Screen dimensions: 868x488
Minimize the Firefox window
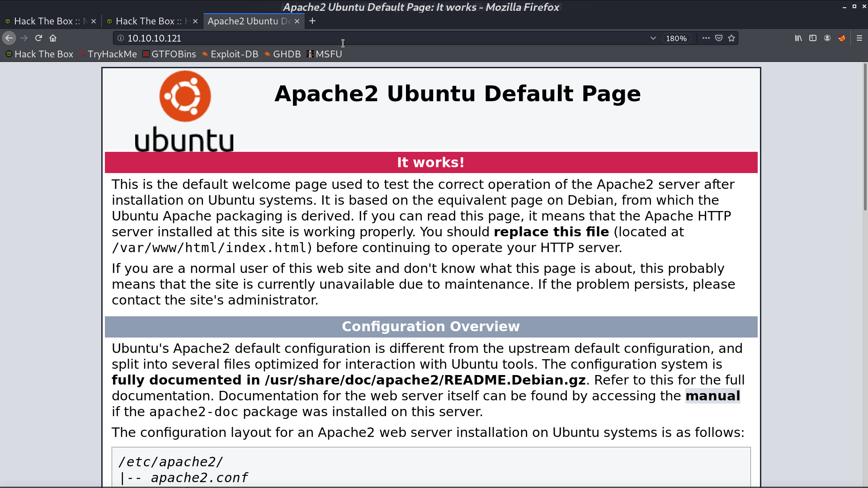click(844, 7)
